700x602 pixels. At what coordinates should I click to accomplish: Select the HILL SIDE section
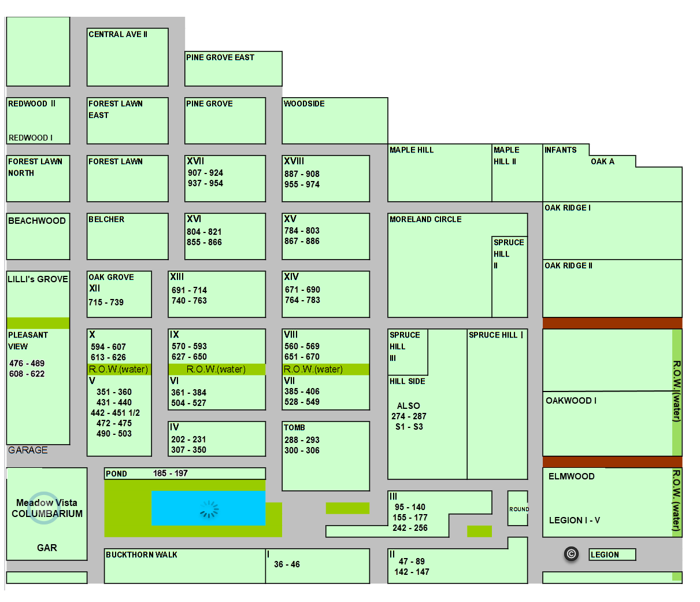click(427, 427)
